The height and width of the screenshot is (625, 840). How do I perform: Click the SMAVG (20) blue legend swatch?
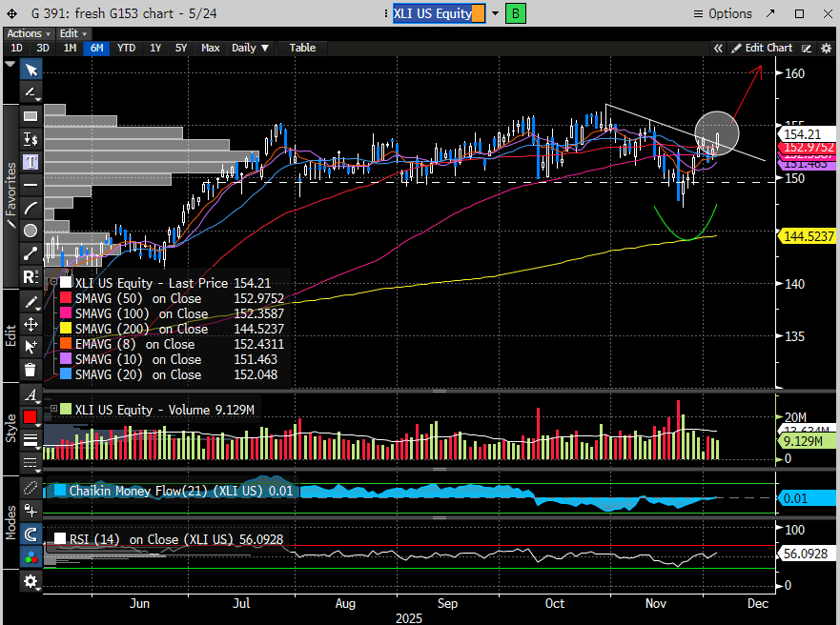(66, 374)
